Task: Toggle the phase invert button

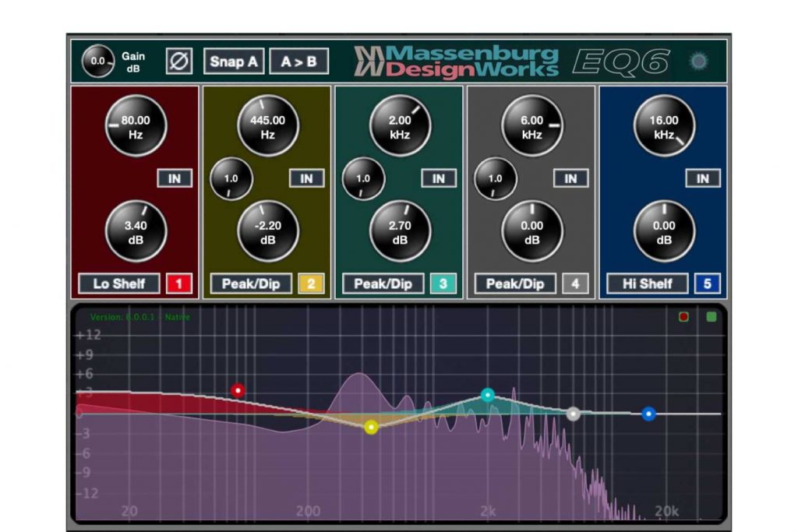Action: (179, 62)
